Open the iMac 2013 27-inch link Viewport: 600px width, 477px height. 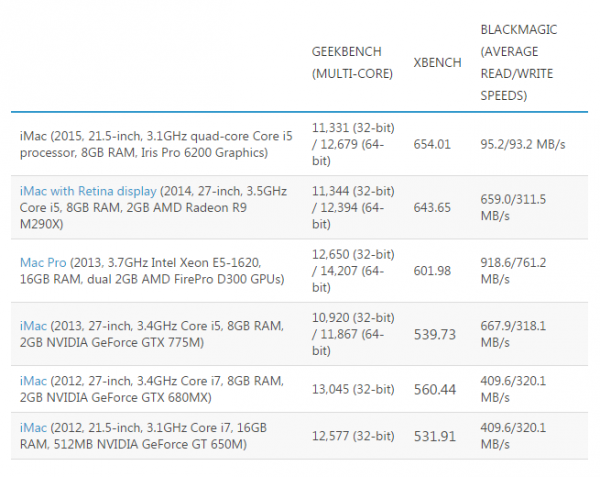pyautogui.click(x=33, y=326)
